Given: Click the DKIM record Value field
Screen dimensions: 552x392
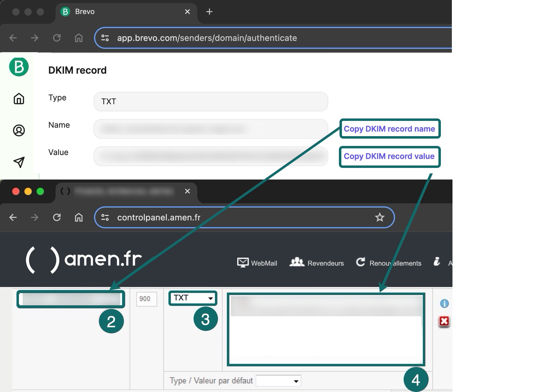Looking at the screenshot, I should tap(211, 156).
